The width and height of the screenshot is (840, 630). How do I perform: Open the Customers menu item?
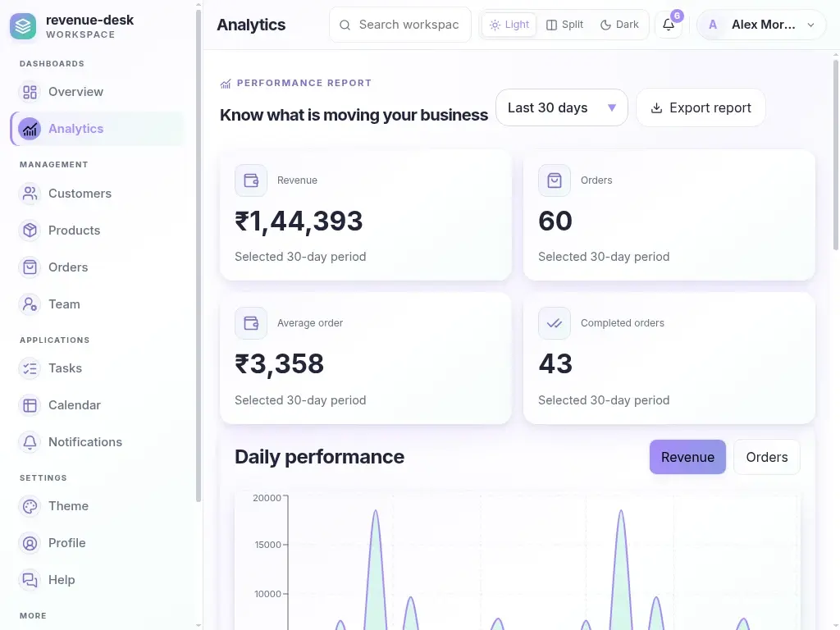click(x=97, y=194)
